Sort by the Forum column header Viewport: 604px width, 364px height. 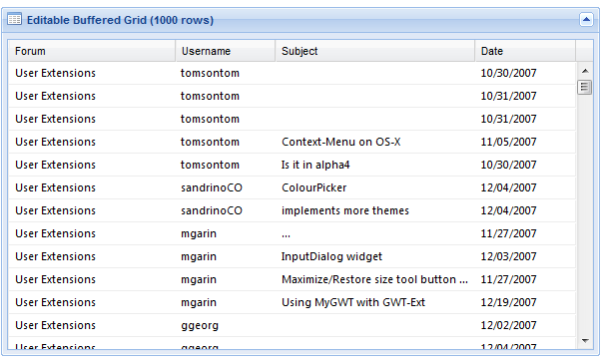tap(92, 51)
